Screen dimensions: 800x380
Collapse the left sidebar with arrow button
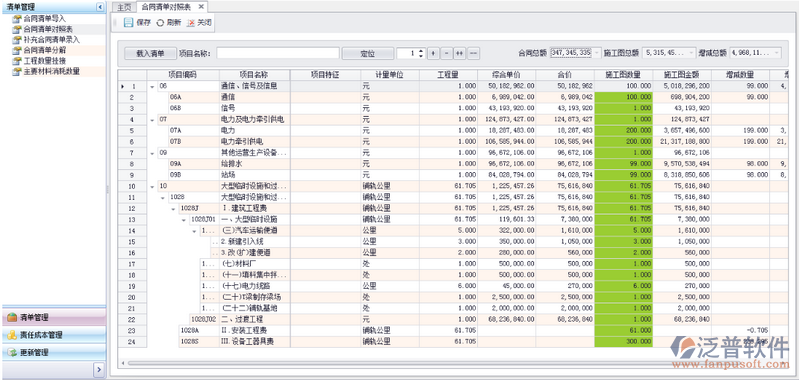99,7
